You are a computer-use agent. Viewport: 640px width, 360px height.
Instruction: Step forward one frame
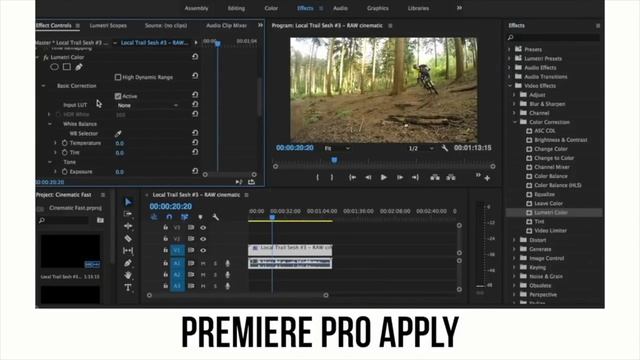click(400, 177)
